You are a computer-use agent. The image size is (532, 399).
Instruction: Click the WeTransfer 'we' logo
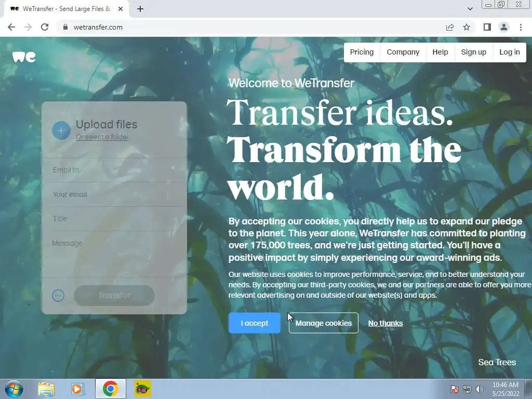24,57
